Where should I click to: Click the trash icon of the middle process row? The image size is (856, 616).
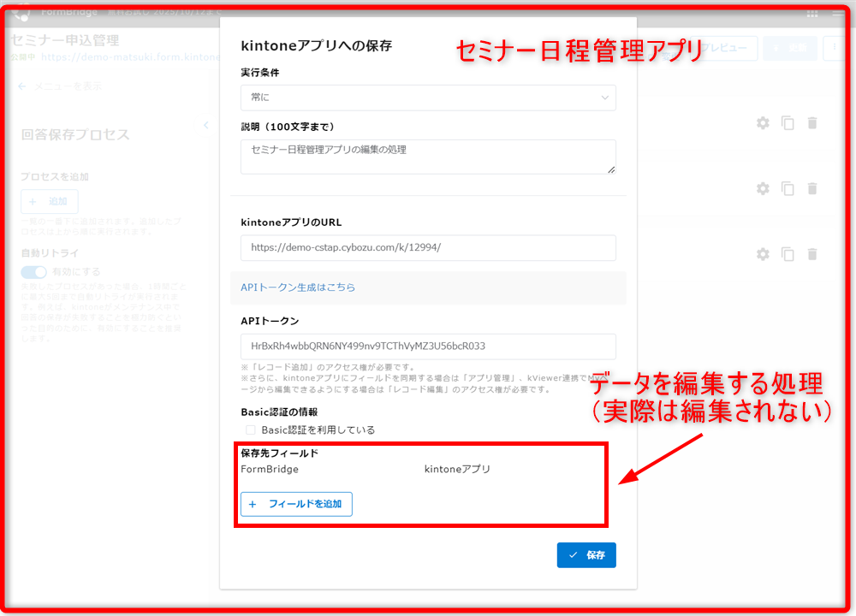click(x=812, y=189)
